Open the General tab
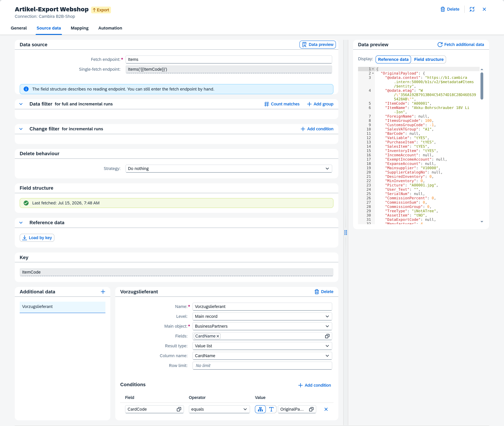Image resolution: width=504 pixels, height=426 pixels. click(19, 28)
